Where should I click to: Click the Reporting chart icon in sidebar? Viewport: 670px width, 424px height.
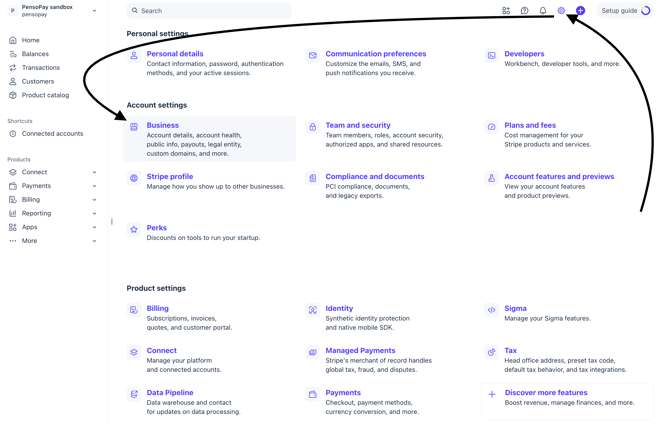click(13, 213)
